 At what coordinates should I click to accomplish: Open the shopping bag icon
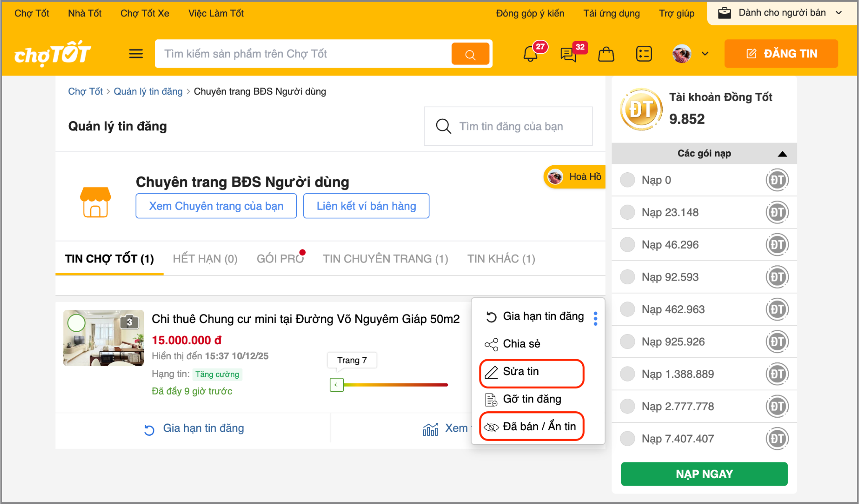click(x=606, y=54)
